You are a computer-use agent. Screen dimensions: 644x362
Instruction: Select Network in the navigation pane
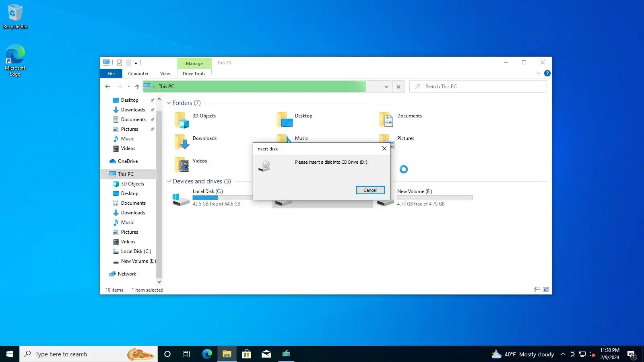click(x=127, y=274)
